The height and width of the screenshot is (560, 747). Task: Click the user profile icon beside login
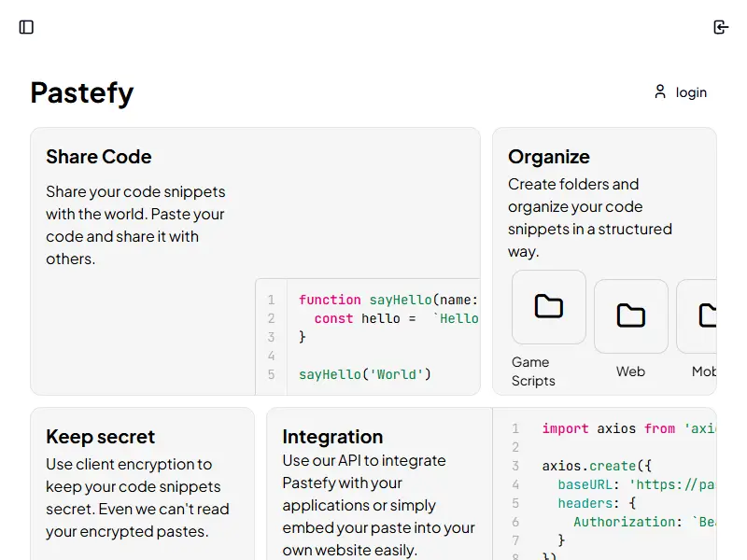click(x=660, y=91)
